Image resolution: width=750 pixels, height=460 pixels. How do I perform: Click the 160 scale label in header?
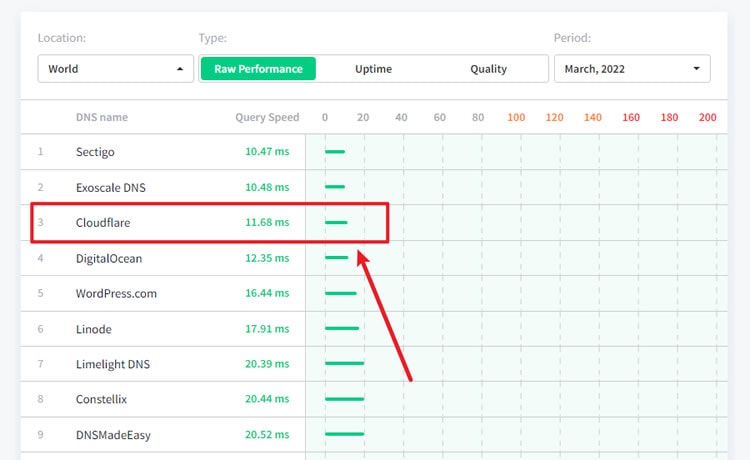(x=631, y=117)
